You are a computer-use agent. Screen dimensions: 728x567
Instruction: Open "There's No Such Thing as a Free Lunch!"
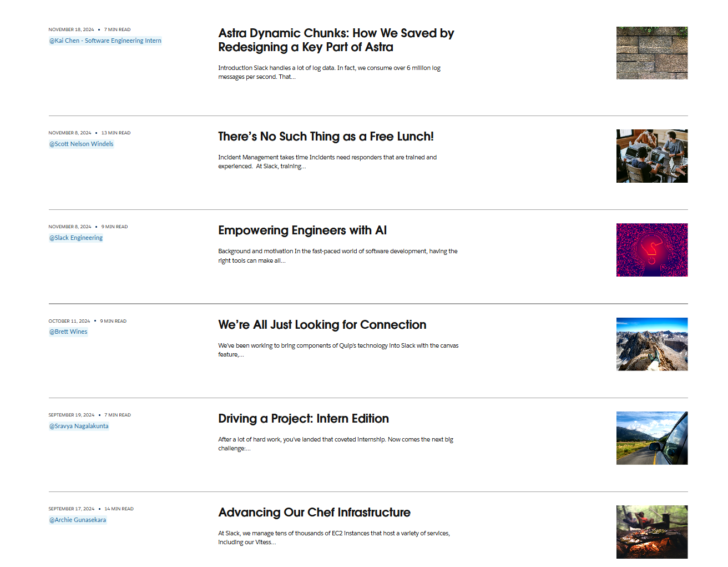click(x=326, y=137)
